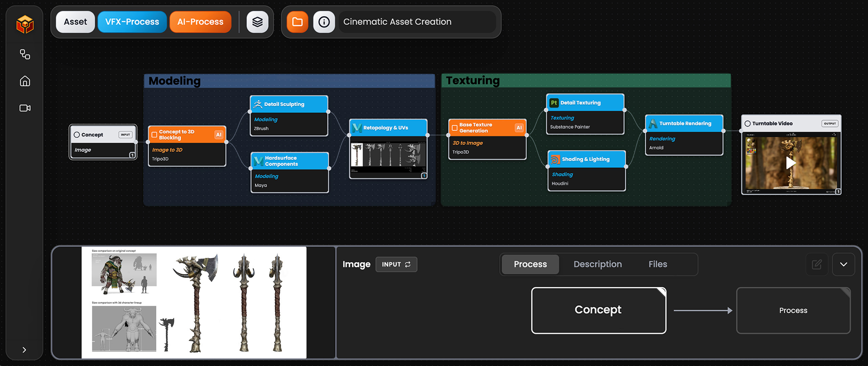Expand the left sidebar chevron
Image resolution: width=868 pixels, height=366 pixels.
click(24, 350)
